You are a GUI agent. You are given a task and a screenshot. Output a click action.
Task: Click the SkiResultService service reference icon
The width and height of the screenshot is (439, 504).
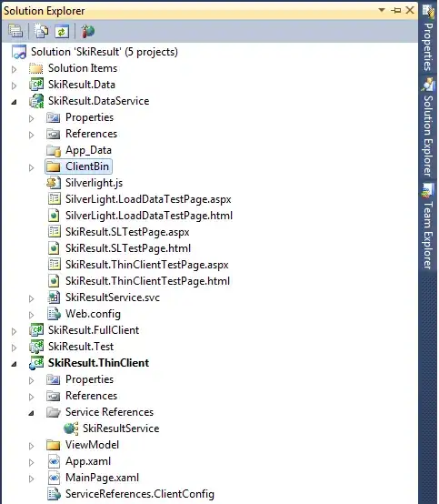pos(71,428)
